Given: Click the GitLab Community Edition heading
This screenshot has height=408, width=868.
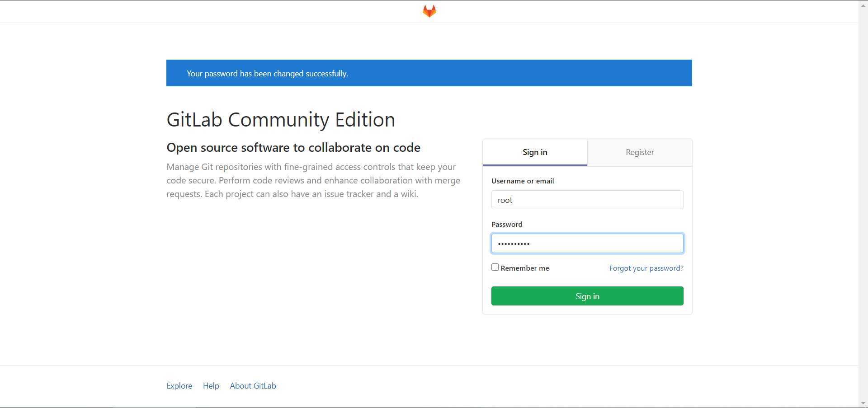Looking at the screenshot, I should pyautogui.click(x=281, y=120).
